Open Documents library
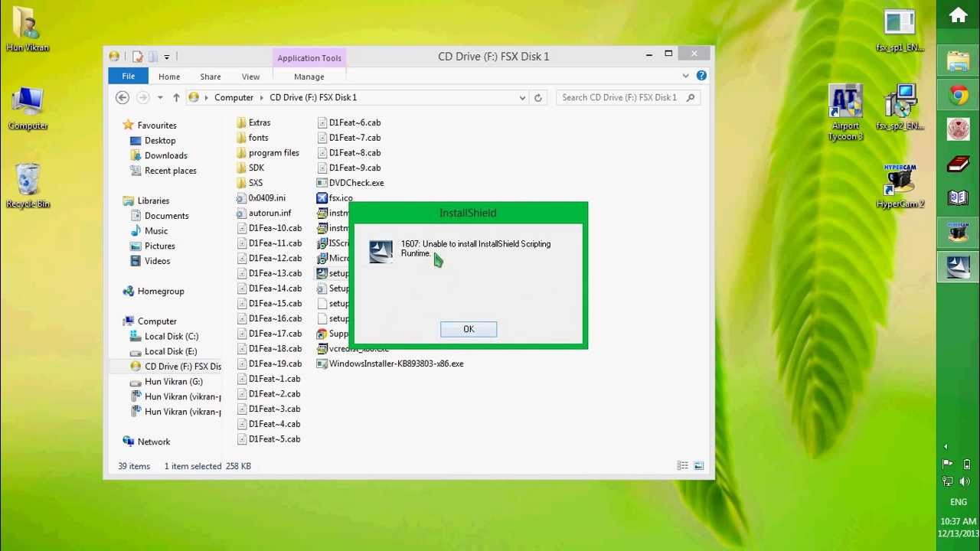The height and width of the screenshot is (551, 980). tap(166, 216)
